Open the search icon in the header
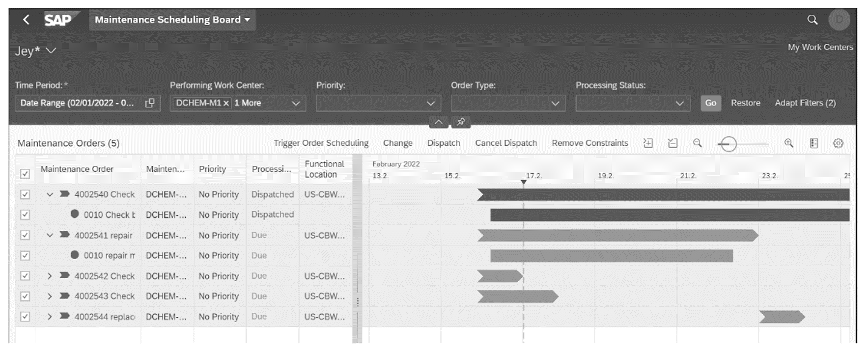868x351 pixels. pyautogui.click(x=813, y=20)
